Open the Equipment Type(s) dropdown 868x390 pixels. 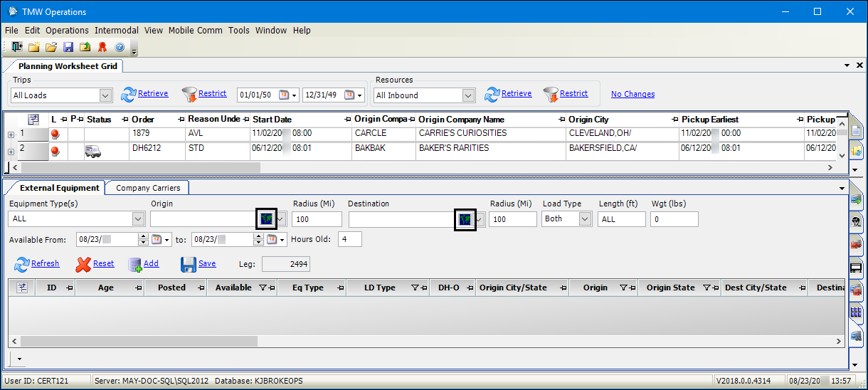[x=138, y=219]
